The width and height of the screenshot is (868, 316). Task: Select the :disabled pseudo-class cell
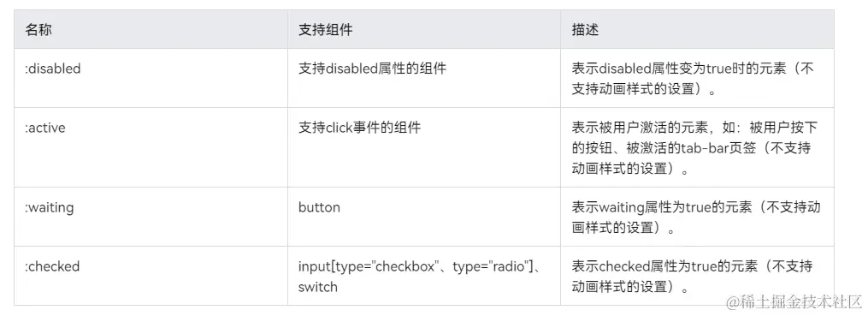(x=52, y=69)
